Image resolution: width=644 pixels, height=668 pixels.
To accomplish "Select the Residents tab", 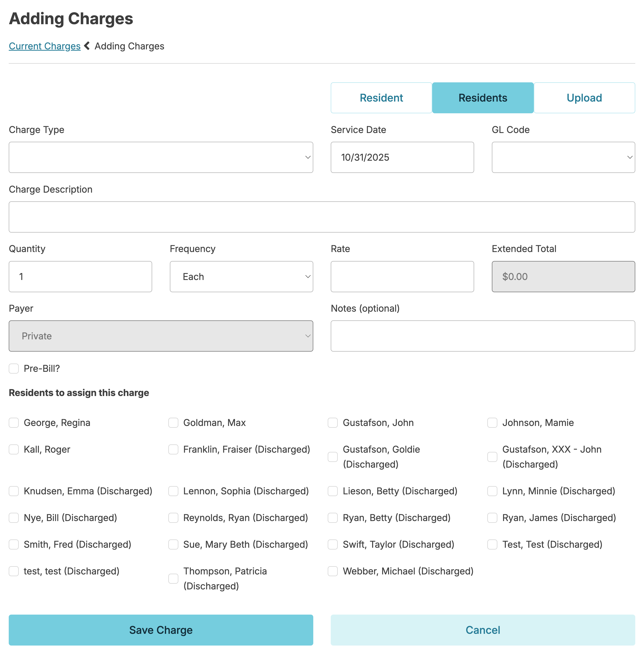I will pyautogui.click(x=482, y=98).
